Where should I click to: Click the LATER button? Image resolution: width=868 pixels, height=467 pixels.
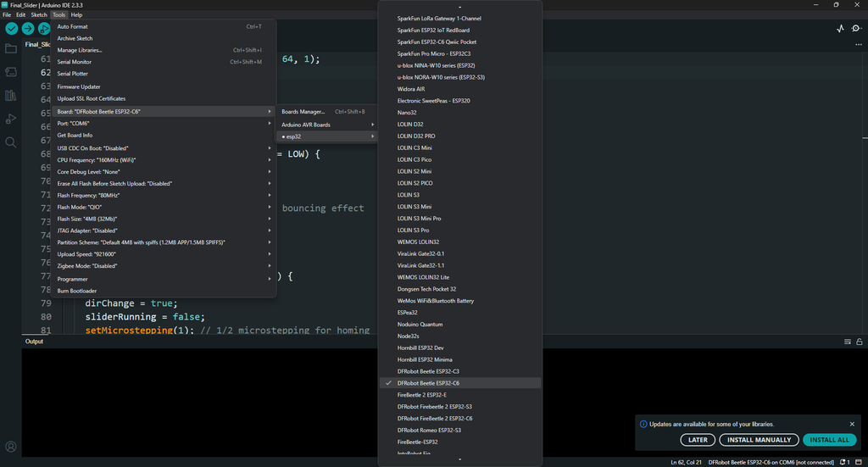[x=698, y=440]
